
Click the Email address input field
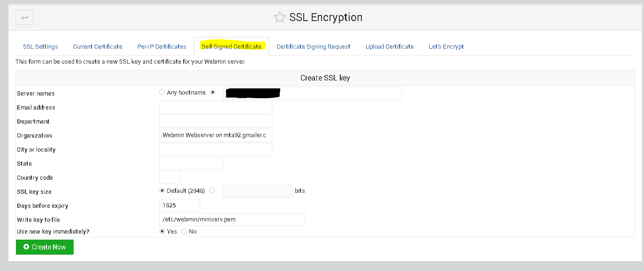pos(216,107)
